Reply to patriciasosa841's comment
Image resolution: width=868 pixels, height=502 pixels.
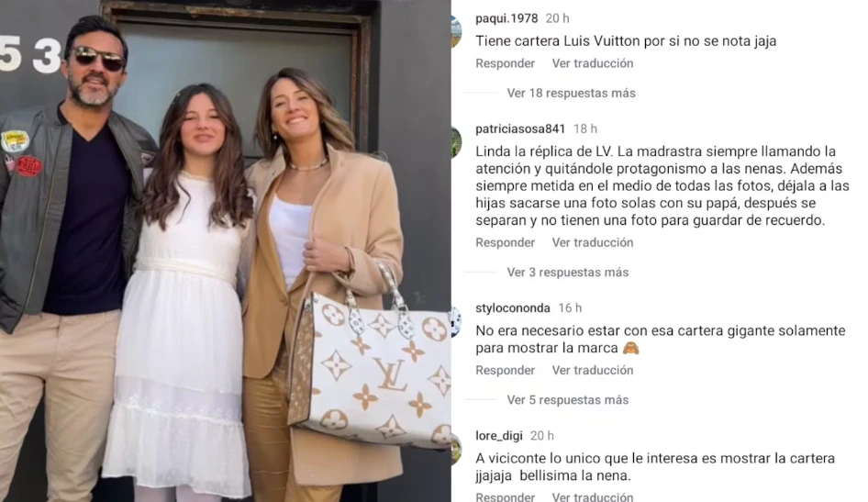tap(505, 242)
